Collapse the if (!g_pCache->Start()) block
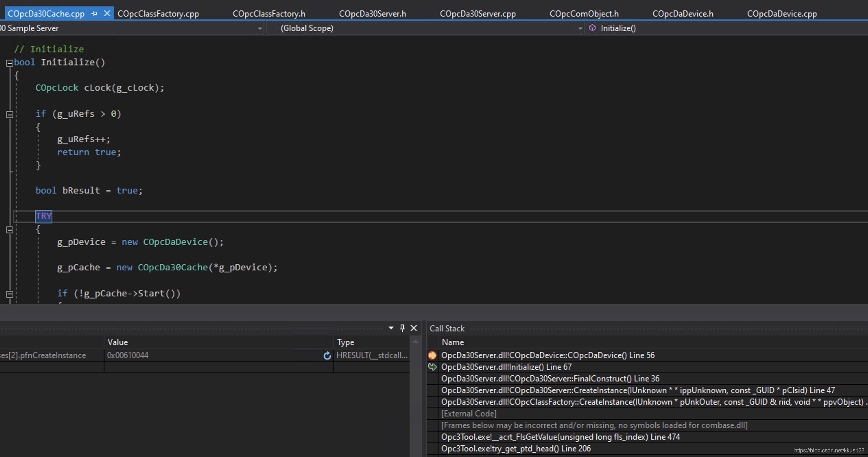 pos(10,294)
